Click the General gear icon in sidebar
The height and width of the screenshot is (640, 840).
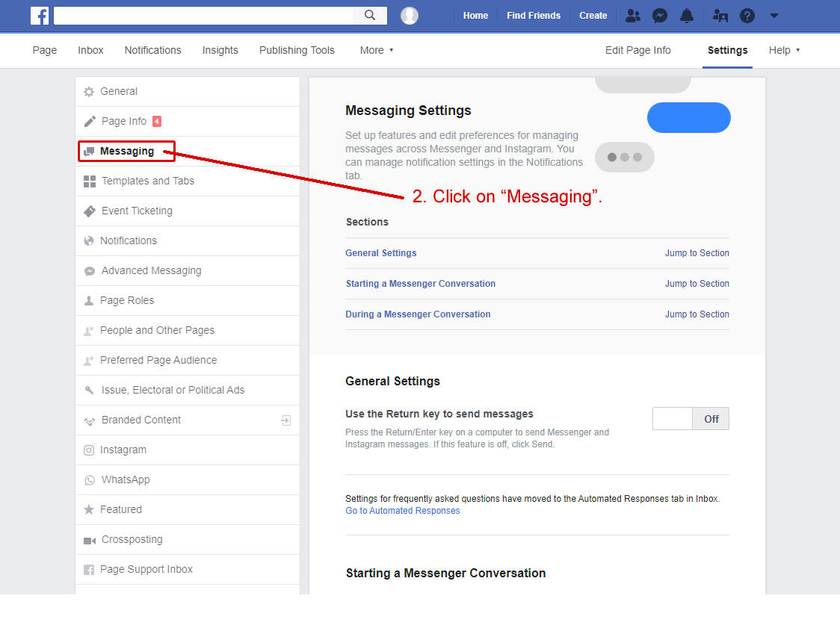point(89,92)
